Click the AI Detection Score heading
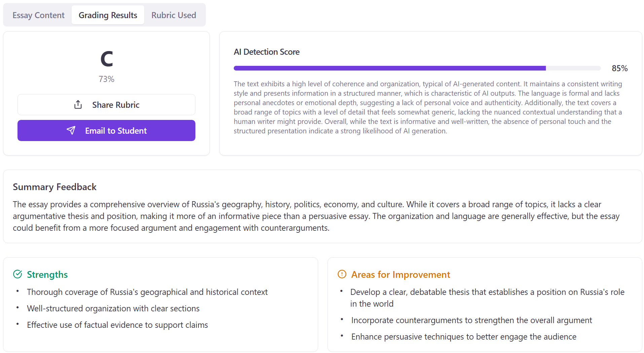 pyautogui.click(x=266, y=52)
